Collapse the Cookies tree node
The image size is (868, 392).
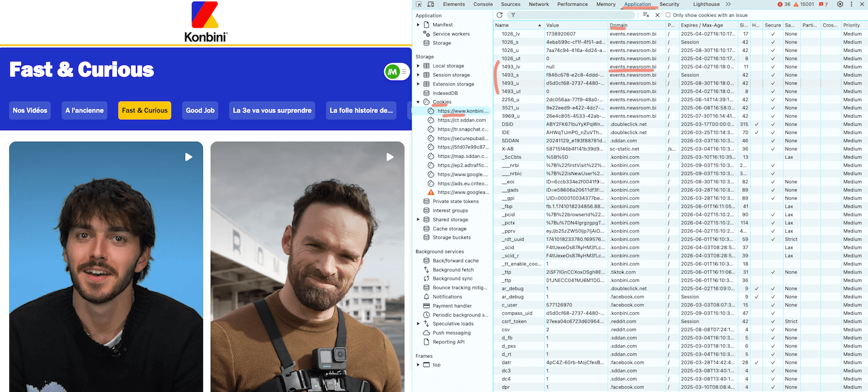[418, 102]
